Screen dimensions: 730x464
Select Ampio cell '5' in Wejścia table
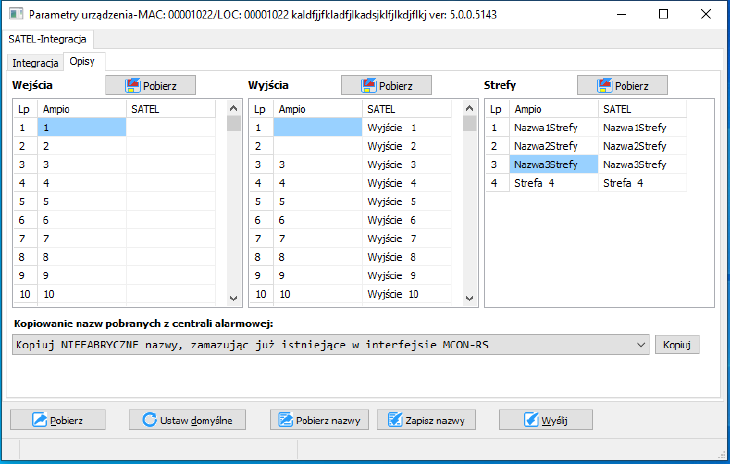(81, 201)
